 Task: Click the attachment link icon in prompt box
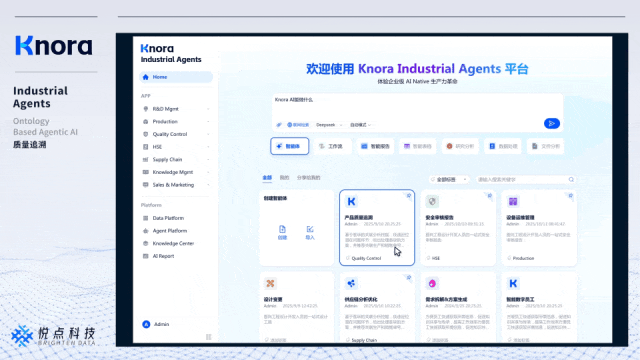279,125
